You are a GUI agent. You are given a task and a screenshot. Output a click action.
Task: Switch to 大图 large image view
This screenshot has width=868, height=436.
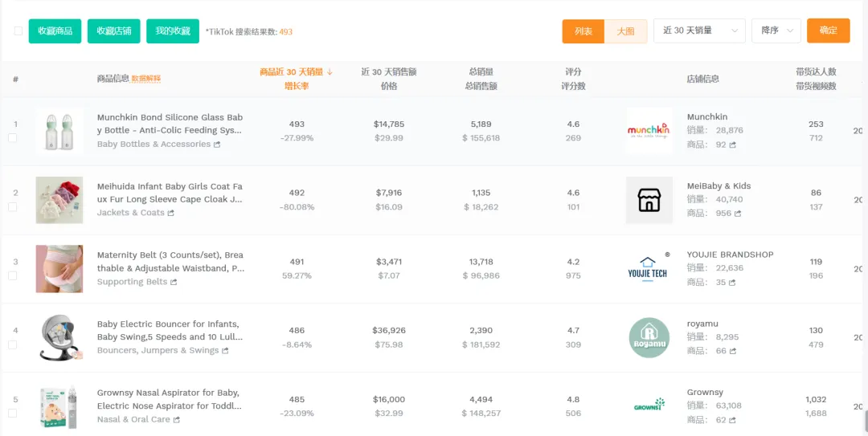coord(625,31)
